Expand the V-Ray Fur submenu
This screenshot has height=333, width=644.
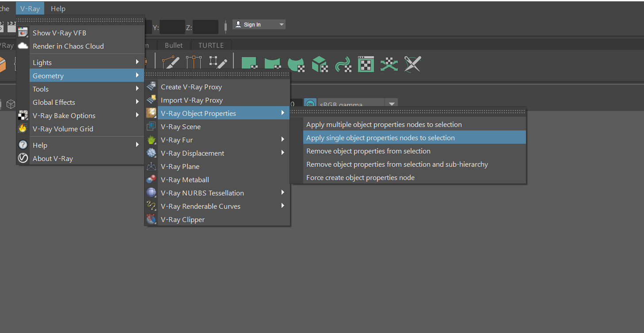click(282, 139)
